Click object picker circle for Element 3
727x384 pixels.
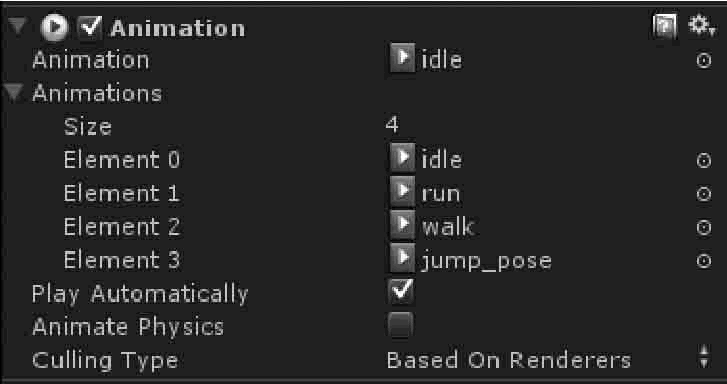point(704,261)
